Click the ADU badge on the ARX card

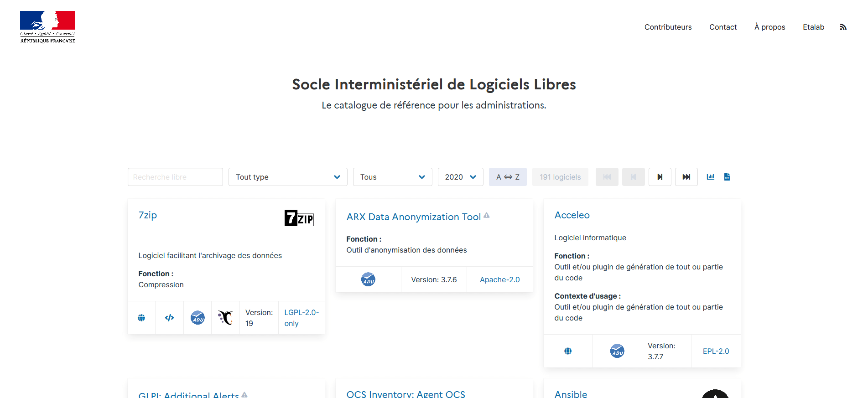click(x=368, y=279)
